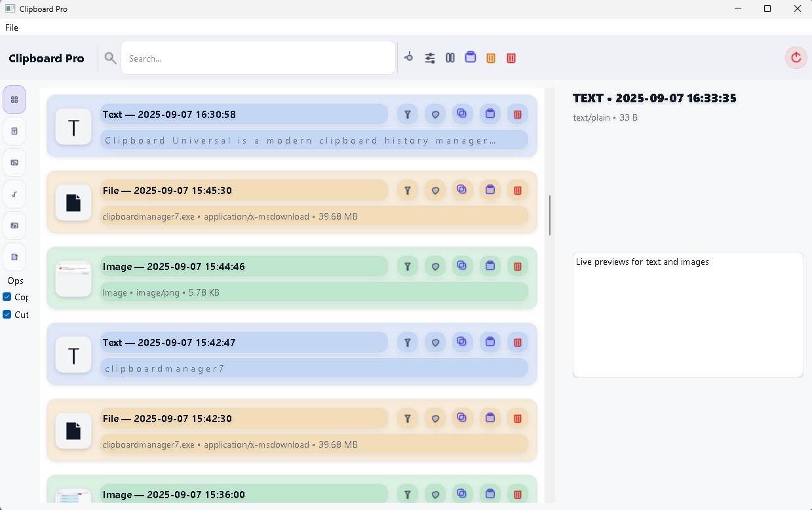Image resolution: width=812 pixels, height=510 pixels.
Task: Click the red trash icon in top toolbar
Action: [x=511, y=58]
